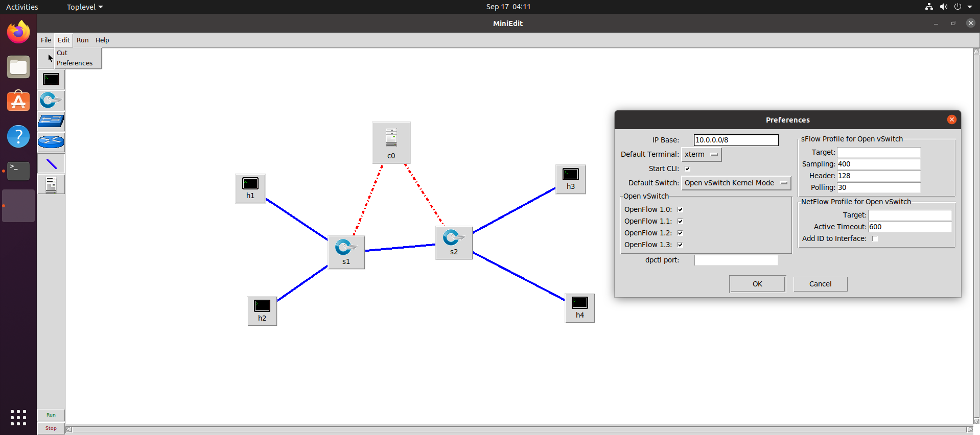Screen dimensions: 980x435
Task: Choose Cut from the Edit menu
Action: (x=78, y=53)
